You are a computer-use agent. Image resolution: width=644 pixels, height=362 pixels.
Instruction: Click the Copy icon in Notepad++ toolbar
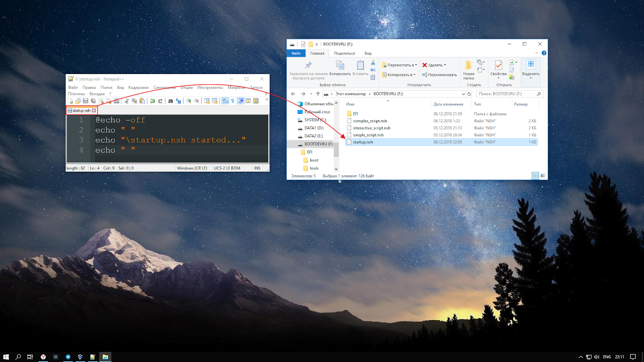[134, 101]
